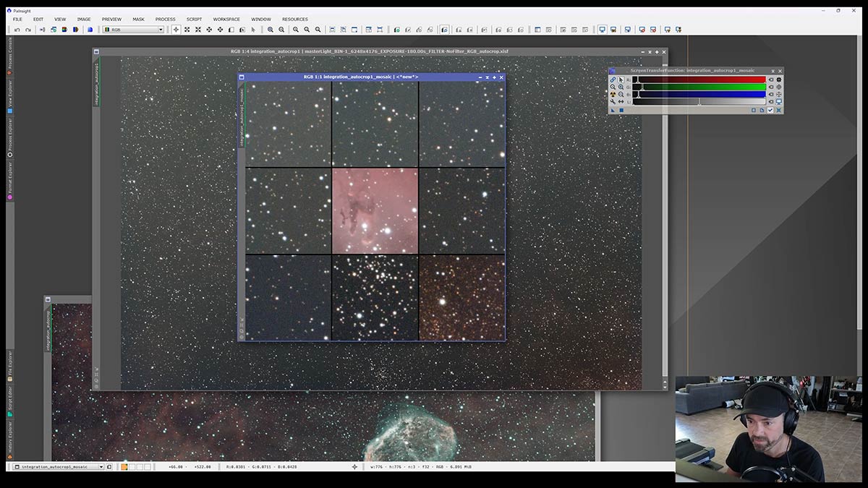This screenshot has height=488, width=868.
Task: Click the mosaic window title bar
Action: tap(362, 77)
